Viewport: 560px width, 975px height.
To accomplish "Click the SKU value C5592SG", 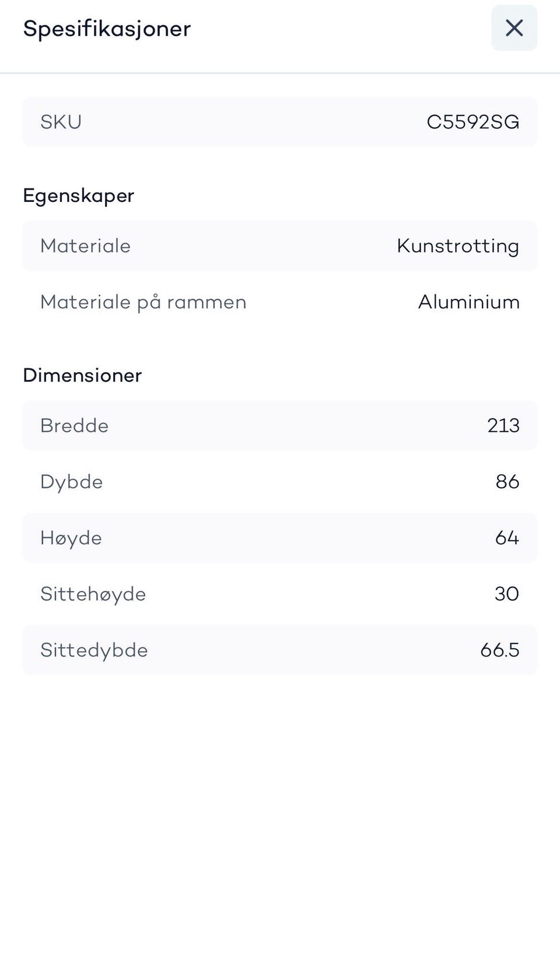I will click(x=473, y=122).
